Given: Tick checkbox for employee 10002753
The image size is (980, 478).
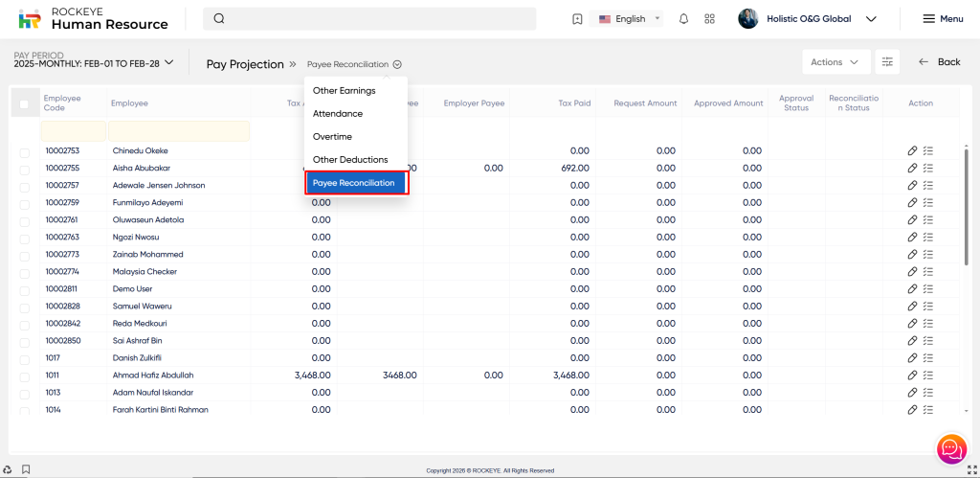Looking at the screenshot, I should click(x=25, y=151).
